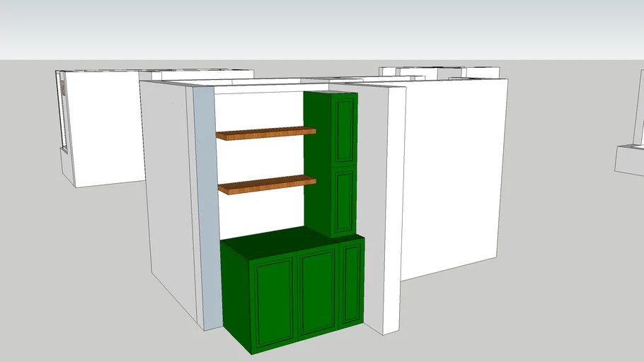Select the light blue wall strip beside shelves

(202, 205)
